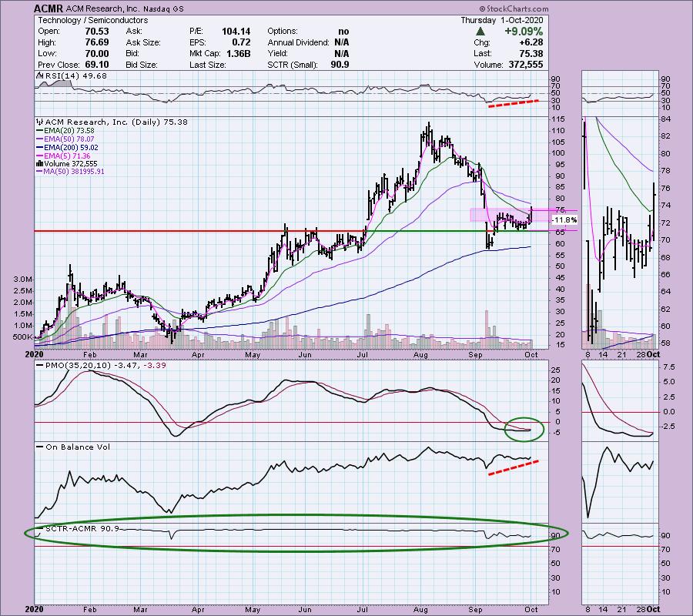Click the '115' price axis label
This screenshot has height=616, width=693.
(558, 119)
